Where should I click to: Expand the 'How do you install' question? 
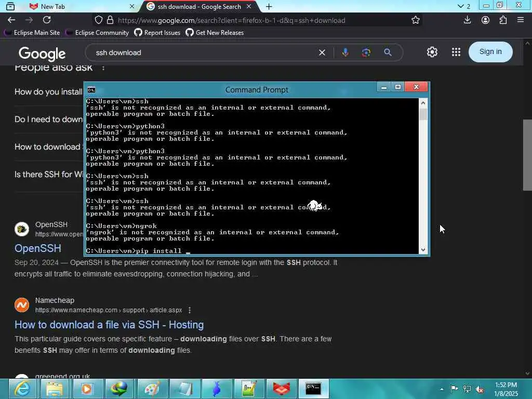click(x=48, y=92)
